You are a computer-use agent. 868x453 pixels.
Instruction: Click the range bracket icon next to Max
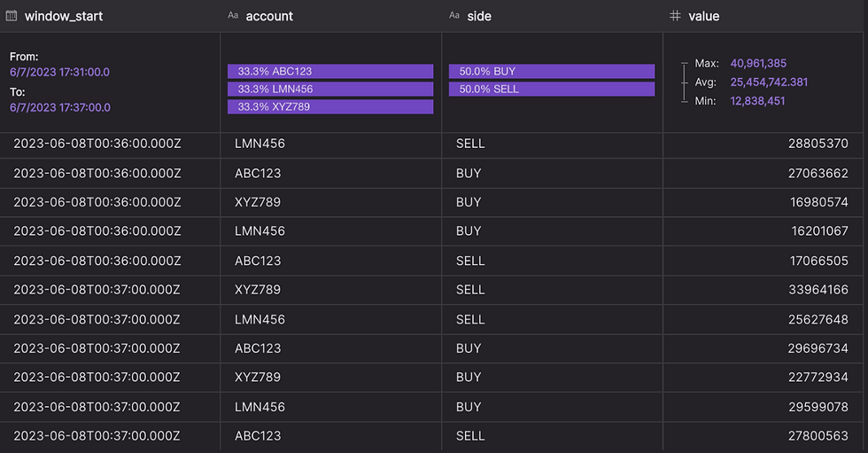click(x=684, y=82)
